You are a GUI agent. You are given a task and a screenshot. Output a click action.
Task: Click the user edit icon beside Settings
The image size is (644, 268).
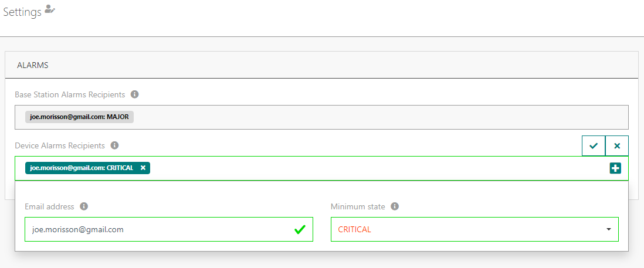(50, 9)
